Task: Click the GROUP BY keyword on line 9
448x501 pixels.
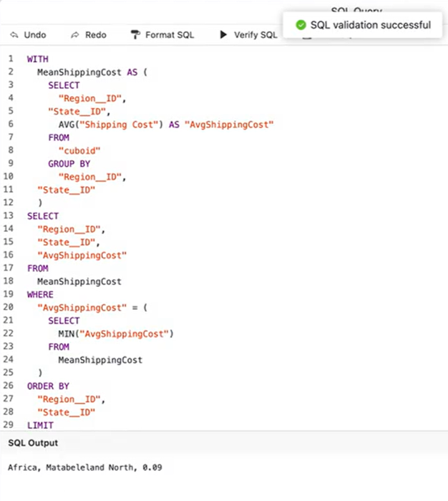Action: 69,164
